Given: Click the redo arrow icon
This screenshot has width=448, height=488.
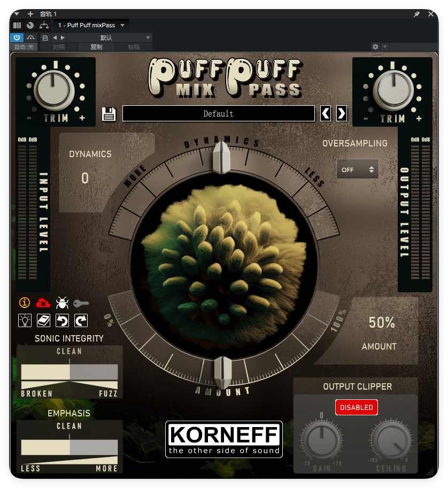Looking at the screenshot, I should pos(81,321).
